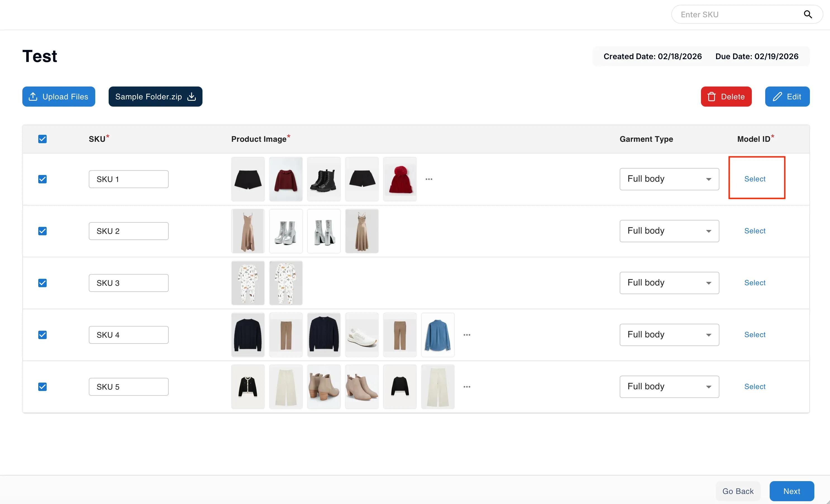
Task: Open the last dress thumbnail in SKU 2
Action: point(362,231)
